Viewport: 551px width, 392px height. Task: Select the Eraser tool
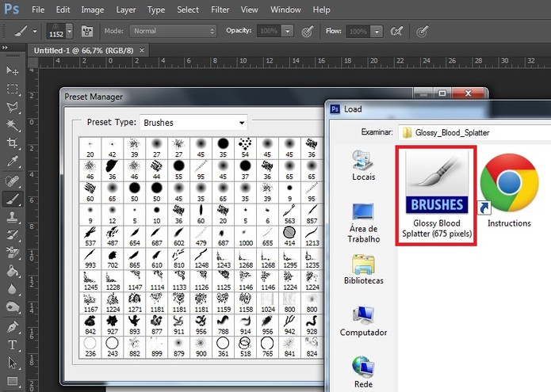(x=13, y=253)
